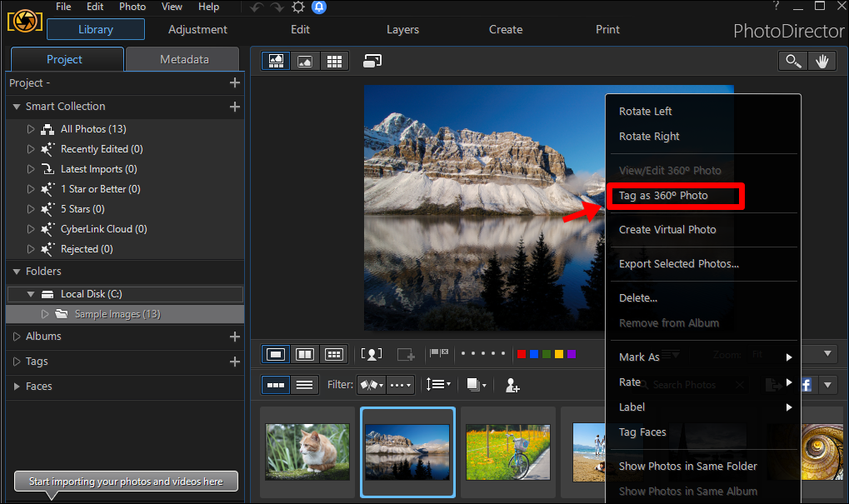Click the PhotoDirector camera logo icon

pos(24,22)
